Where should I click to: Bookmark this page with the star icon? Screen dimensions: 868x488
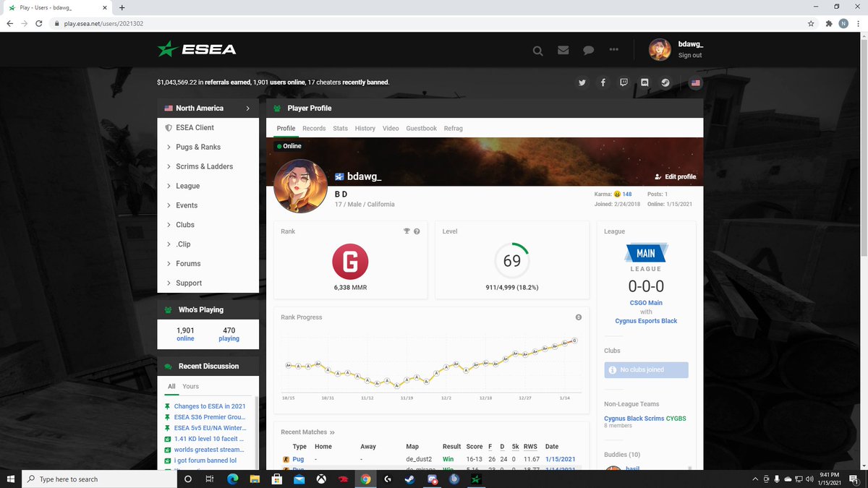(812, 23)
